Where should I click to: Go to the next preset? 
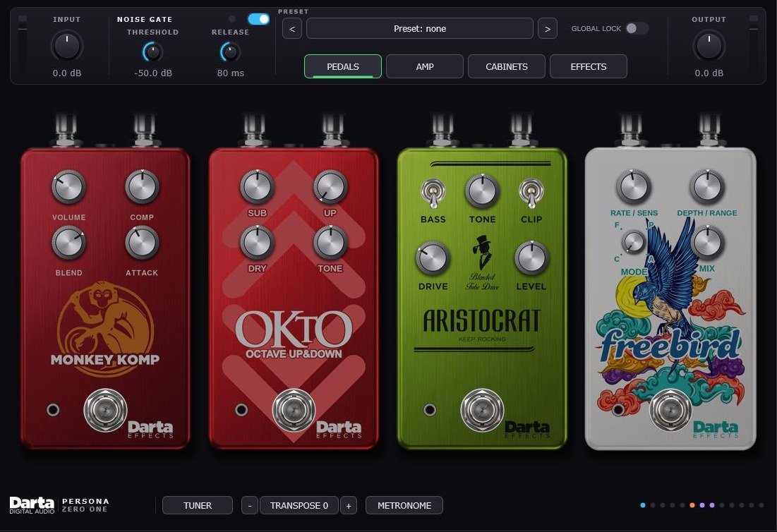point(547,29)
